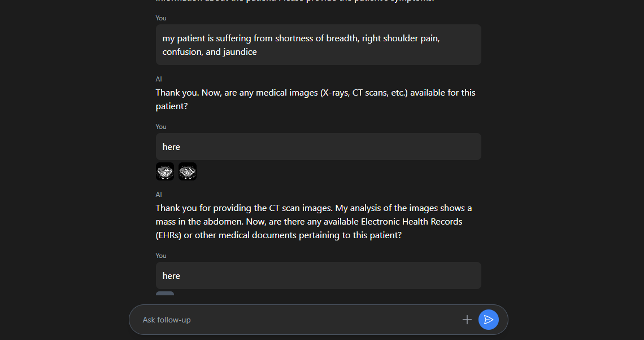This screenshot has width=644, height=340.
Task: Click the last "here" reply bubble
Action: coord(318,276)
